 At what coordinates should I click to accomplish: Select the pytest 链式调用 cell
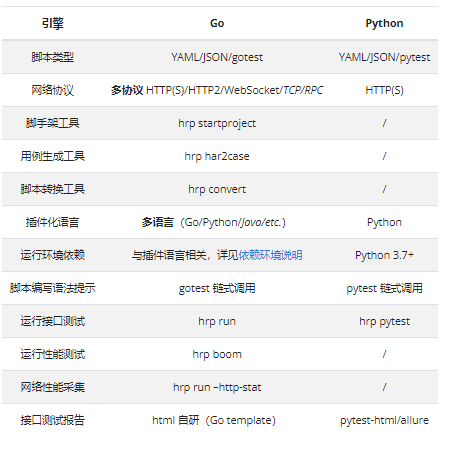(384, 288)
